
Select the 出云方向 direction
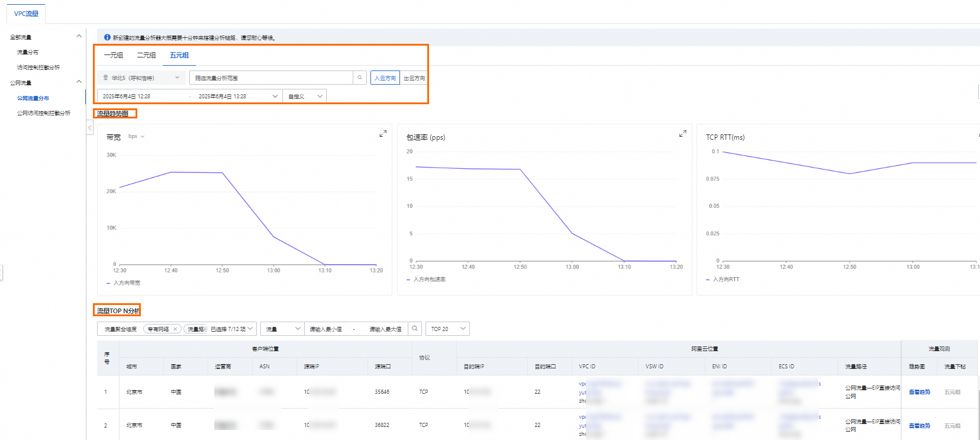click(414, 78)
